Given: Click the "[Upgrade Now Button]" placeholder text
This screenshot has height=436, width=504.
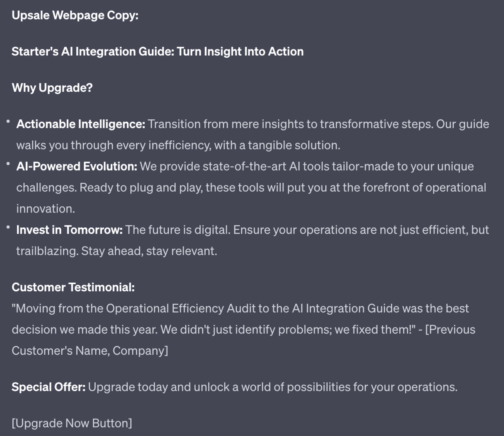Looking at the screenshot, I should [x=72, y=423].
